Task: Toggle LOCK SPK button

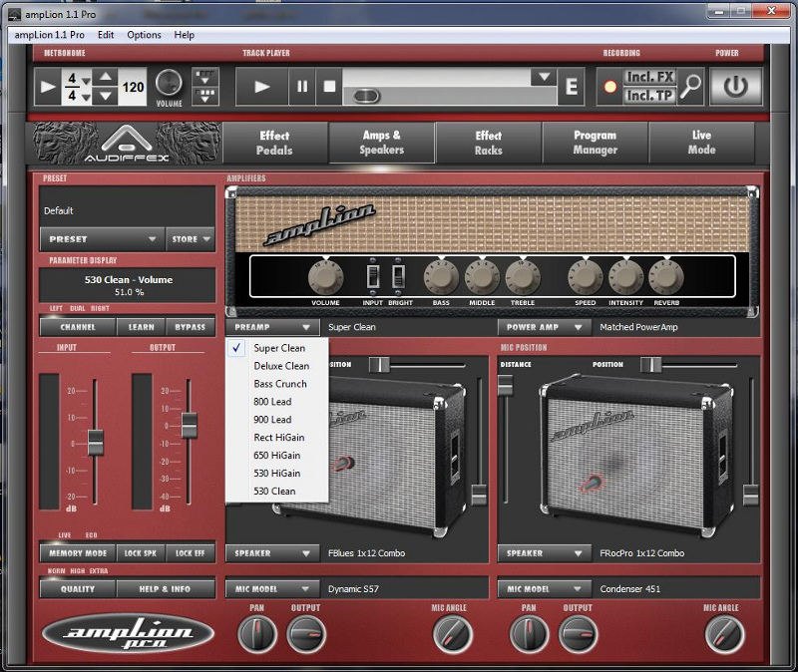Action: pyautogui.click(x=141, y=553)
